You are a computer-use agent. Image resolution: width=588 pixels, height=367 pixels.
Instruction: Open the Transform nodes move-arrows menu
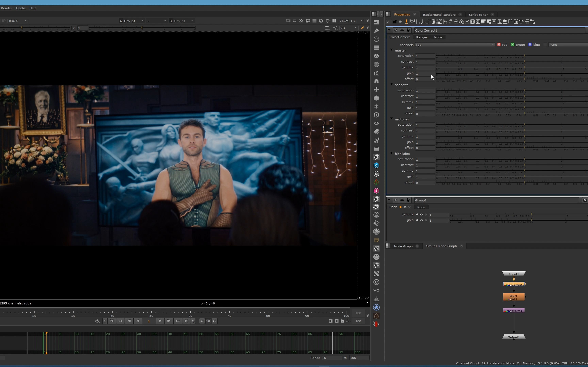[376, 90]
